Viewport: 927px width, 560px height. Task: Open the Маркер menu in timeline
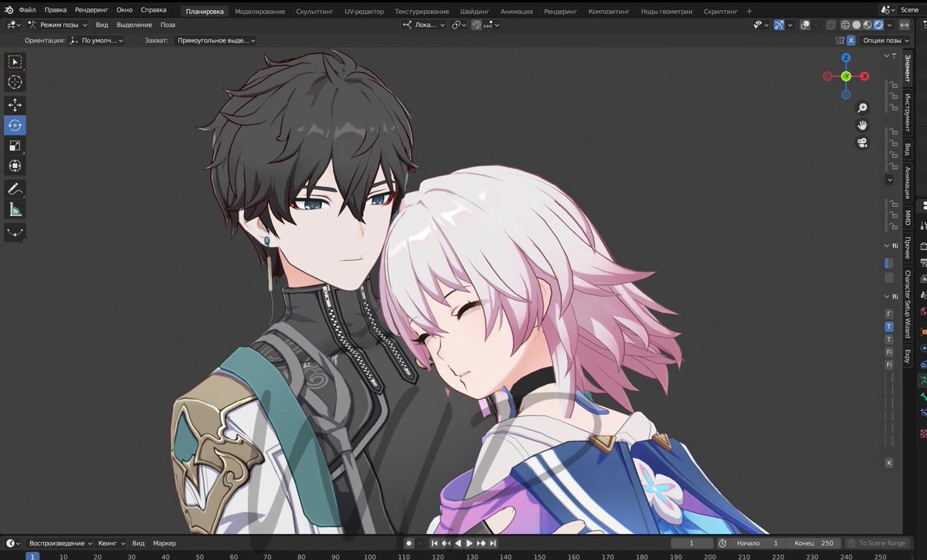point(165,544)
